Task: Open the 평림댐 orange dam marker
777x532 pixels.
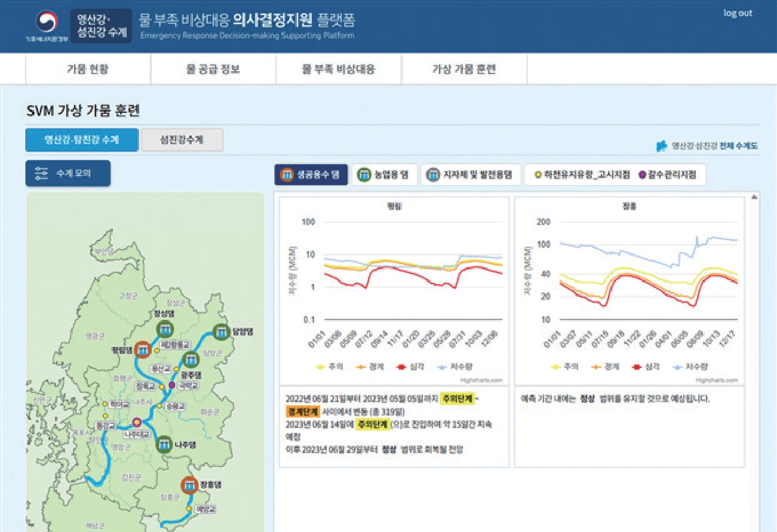Action: coord(142,350)
